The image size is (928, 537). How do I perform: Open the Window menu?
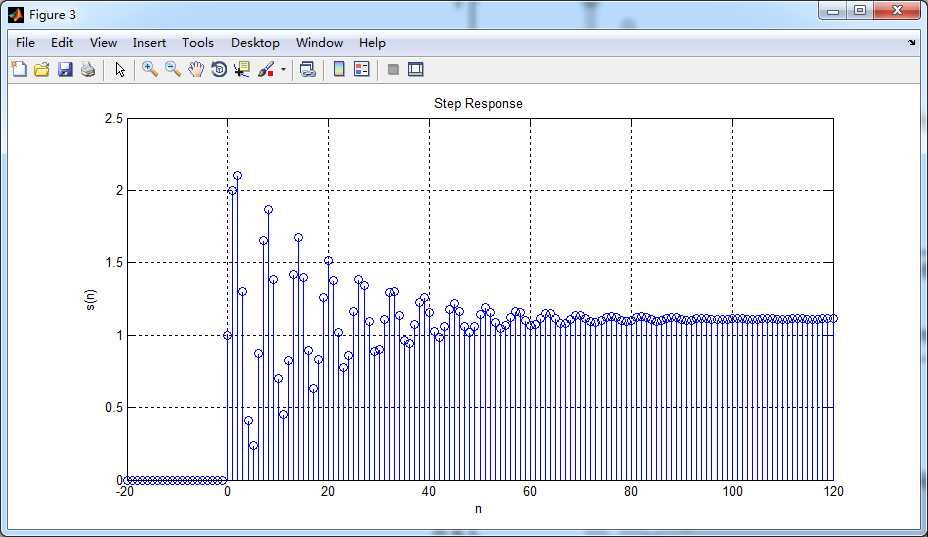point(320,43)
